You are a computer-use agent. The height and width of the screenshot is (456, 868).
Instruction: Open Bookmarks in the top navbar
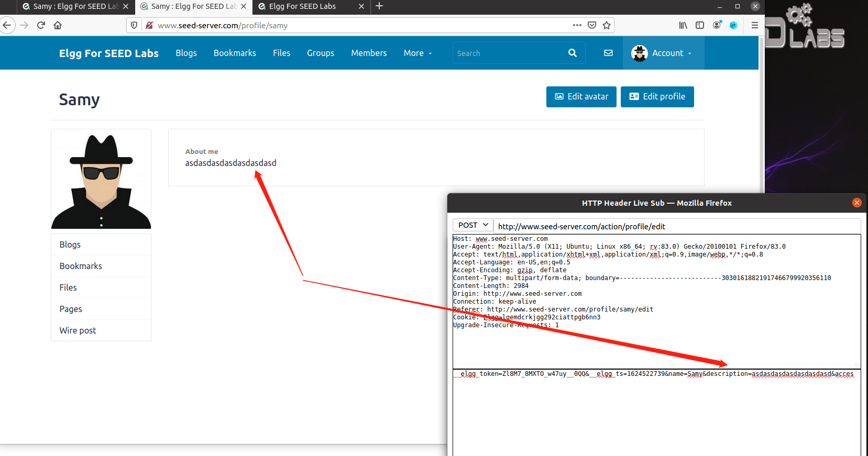tap(235, 53)
